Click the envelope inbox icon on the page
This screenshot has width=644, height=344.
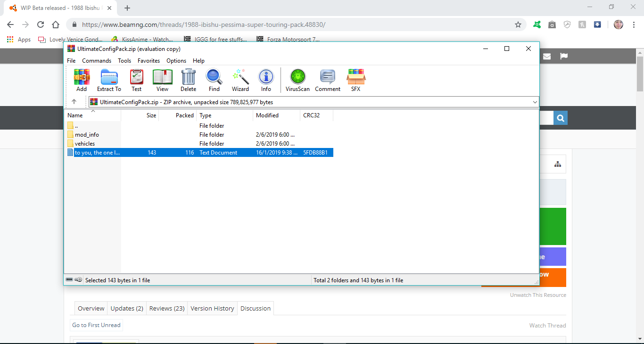547,56
